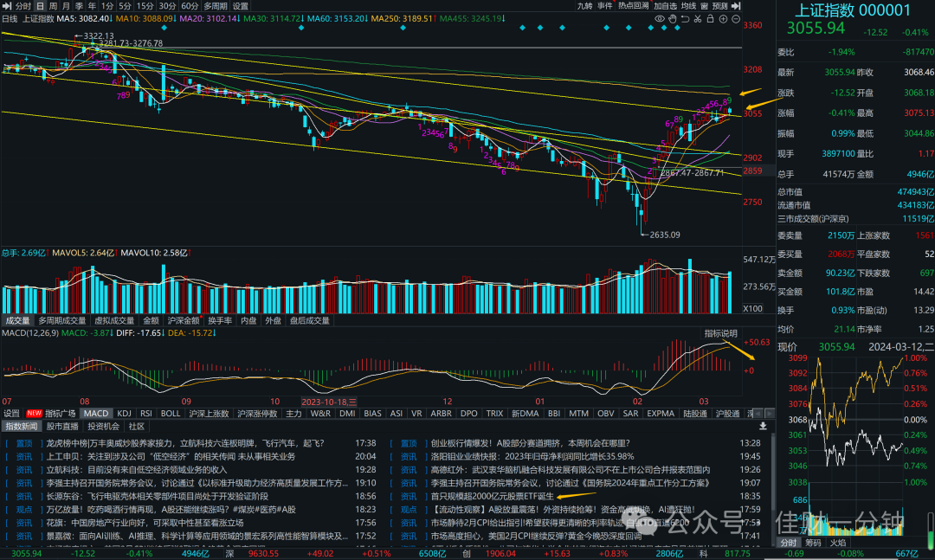Switch to the 指数新闻 news tab
This screenshot has width=935, height=560.
point(22,426)
